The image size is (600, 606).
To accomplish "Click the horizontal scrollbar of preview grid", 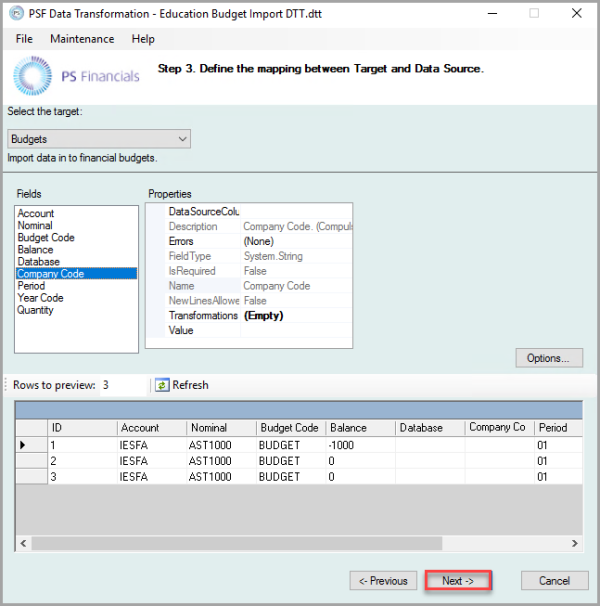I will [300, 543].
